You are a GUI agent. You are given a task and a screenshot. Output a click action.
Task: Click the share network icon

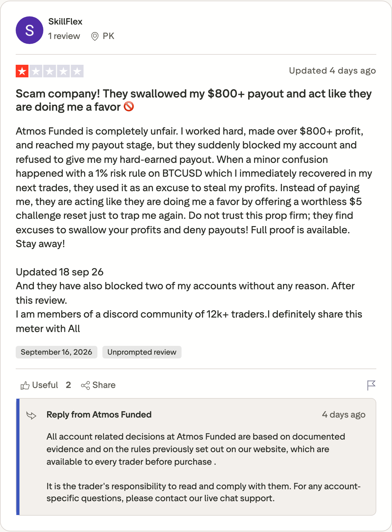pyautogui.click(x=85, y=385)
